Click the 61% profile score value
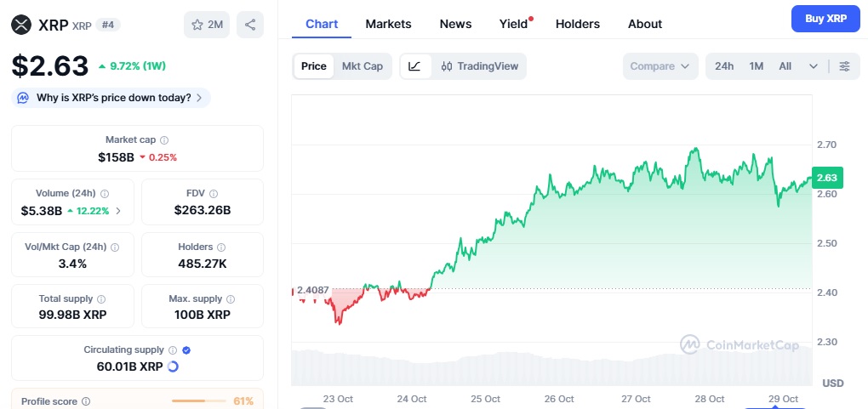The image size is (868, 409). (x=243, y=401)
